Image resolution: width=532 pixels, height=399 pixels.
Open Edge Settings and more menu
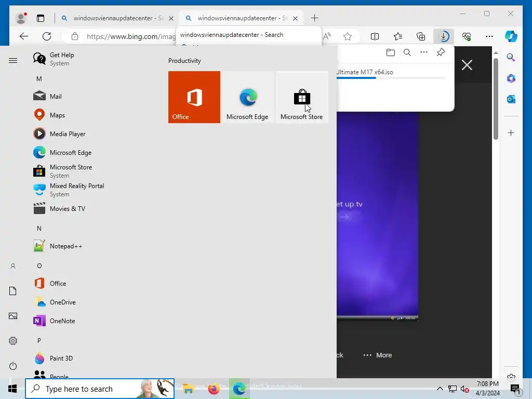489,36
